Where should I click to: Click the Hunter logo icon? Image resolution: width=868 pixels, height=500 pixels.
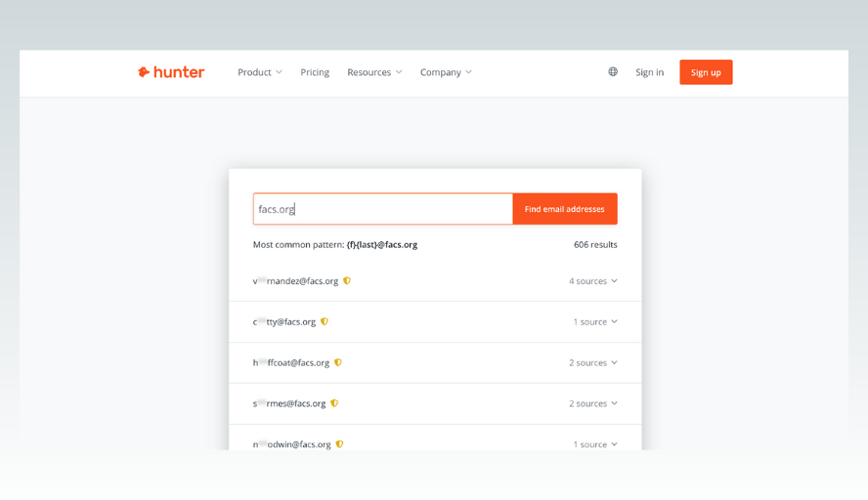144,72
